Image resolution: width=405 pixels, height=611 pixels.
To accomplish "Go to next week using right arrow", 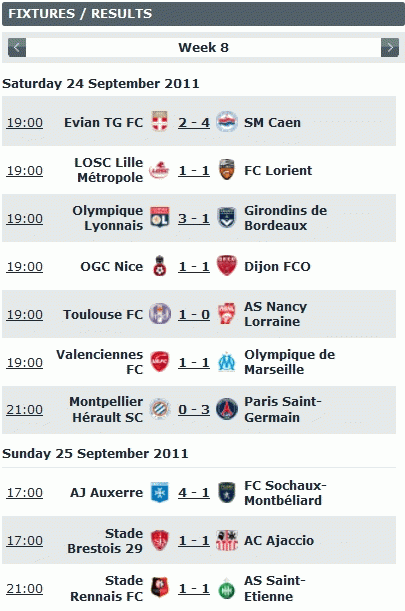I will pyautogui.click(x=390, y=48).
